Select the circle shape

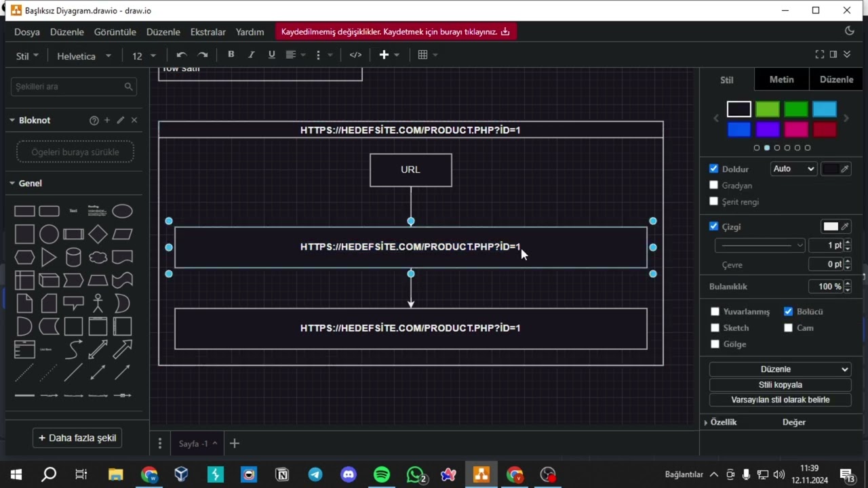click(x=49, y=235)
